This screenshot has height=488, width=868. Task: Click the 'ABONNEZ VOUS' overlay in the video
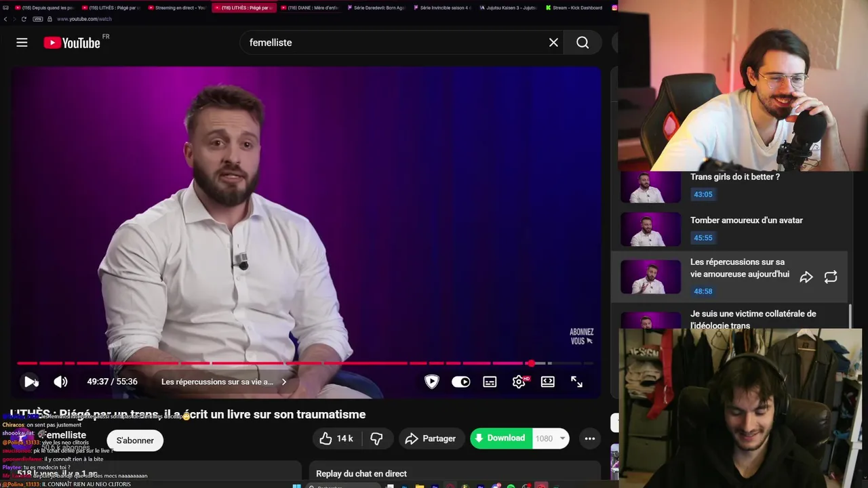(x=582, y=336)
